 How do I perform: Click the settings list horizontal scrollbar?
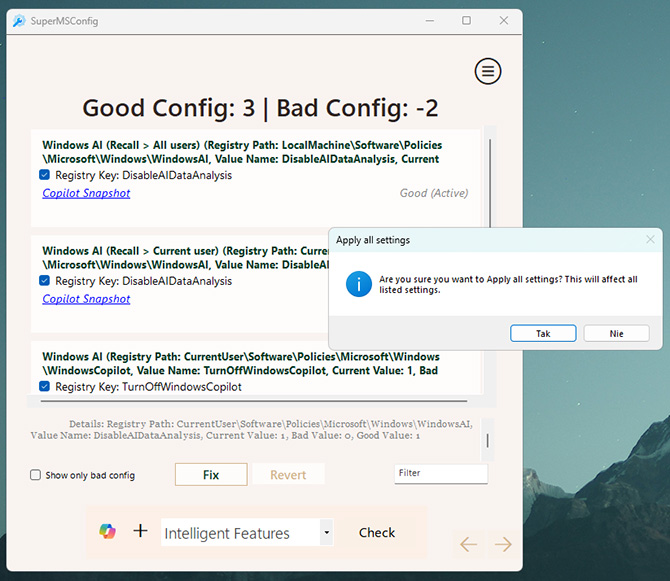(x=254, y=401)
